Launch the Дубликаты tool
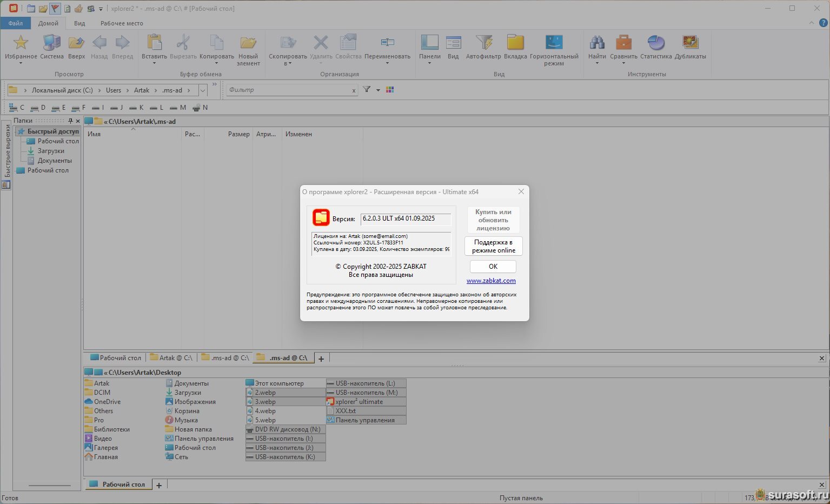The width and height of the screenshot is (830, 504). pos(690,43)
